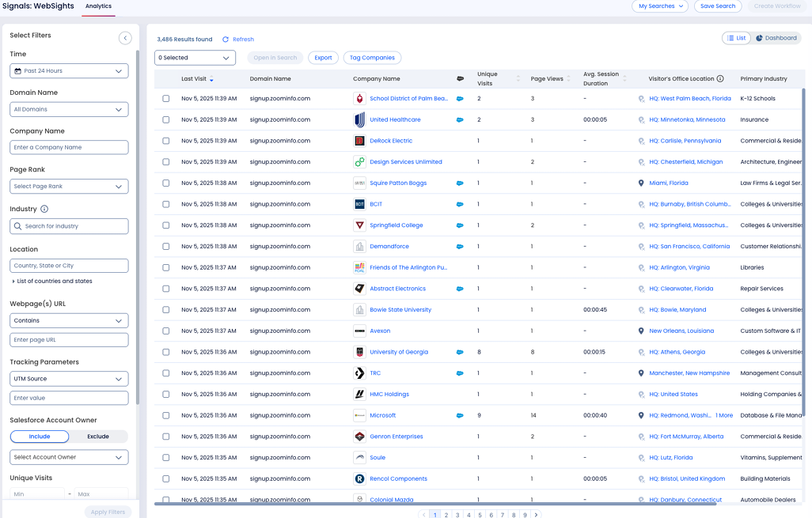Click Salesforce cloud icon for United Healthcare
The image size is (812, 518).
point(459,119)
